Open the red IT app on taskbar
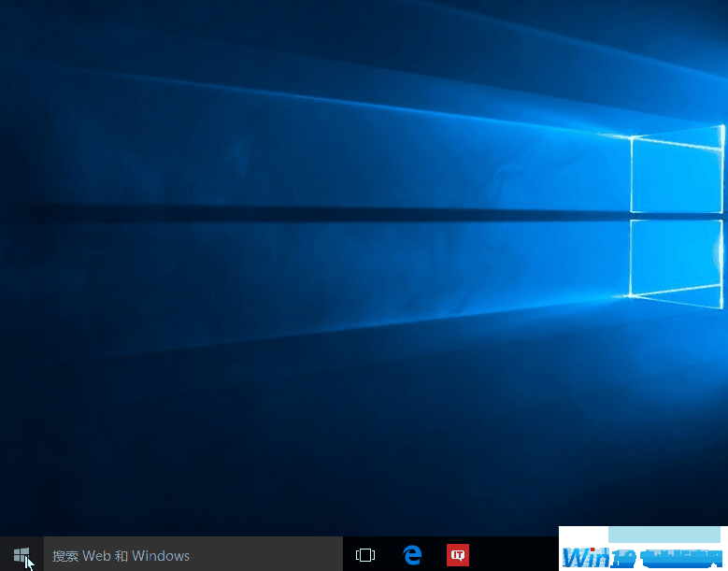Screen dimensions: 728x571 pos(458,555)
